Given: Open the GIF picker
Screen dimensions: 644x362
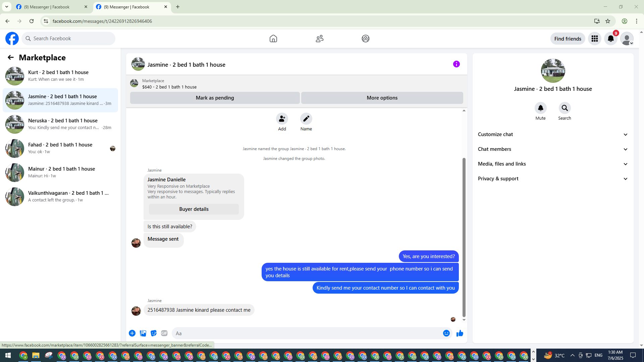Looking at the screenshot, I should tap(164, 333).
